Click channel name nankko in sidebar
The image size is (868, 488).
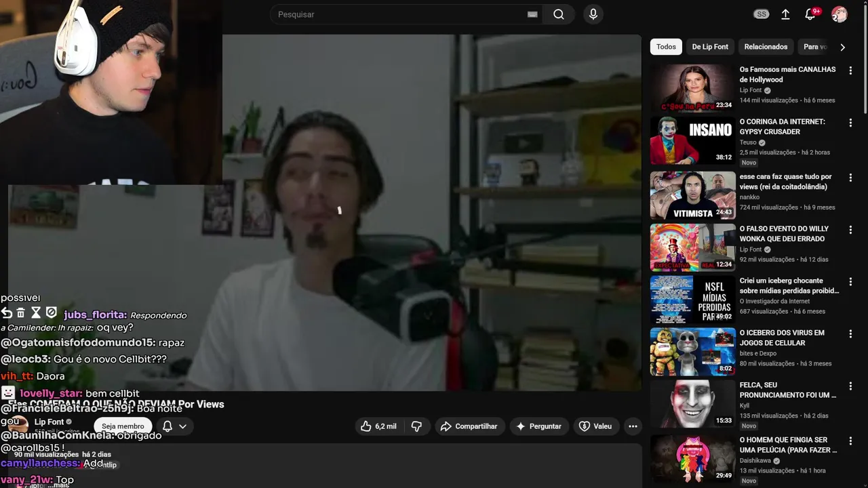click(749, 197)
